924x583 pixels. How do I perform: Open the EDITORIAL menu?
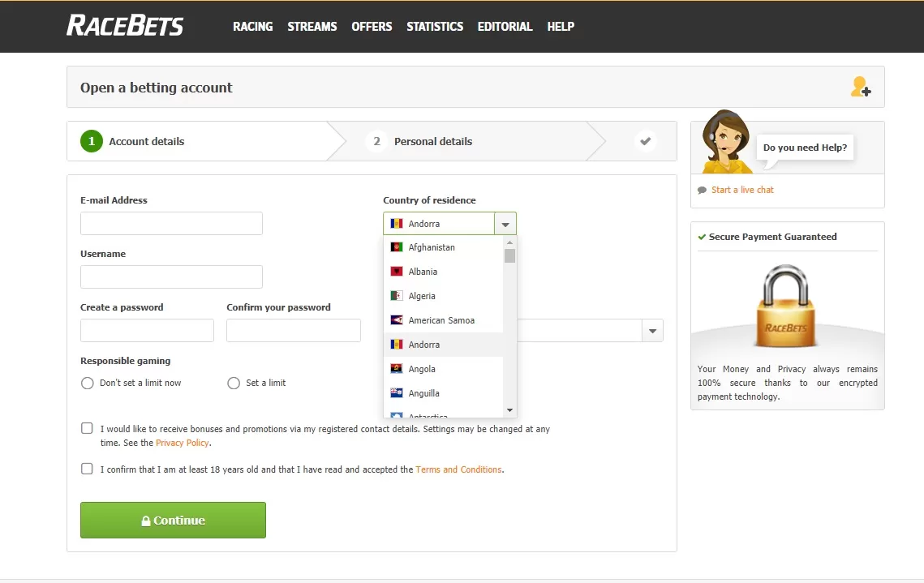[505, 27]
